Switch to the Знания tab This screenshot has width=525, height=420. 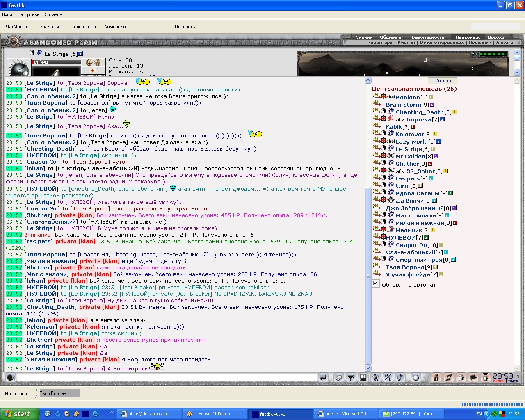point(364,37)
